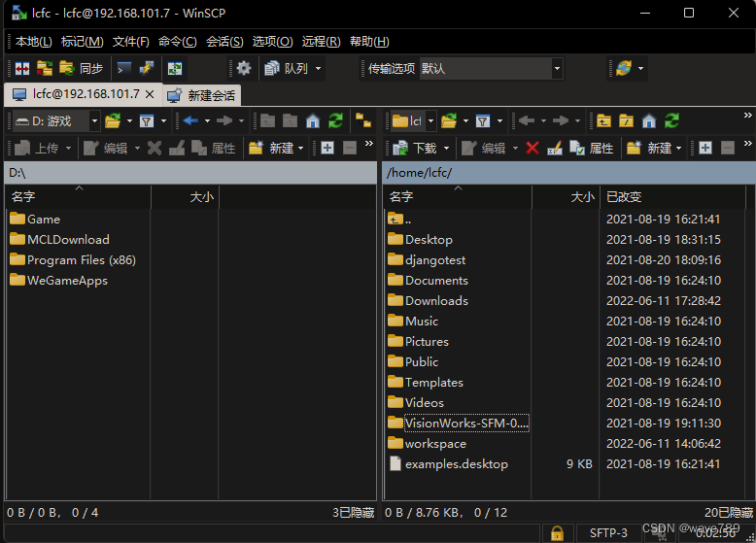Sort remote files by 已改变 column
756x543 pixels.
(x=672, y=197)
